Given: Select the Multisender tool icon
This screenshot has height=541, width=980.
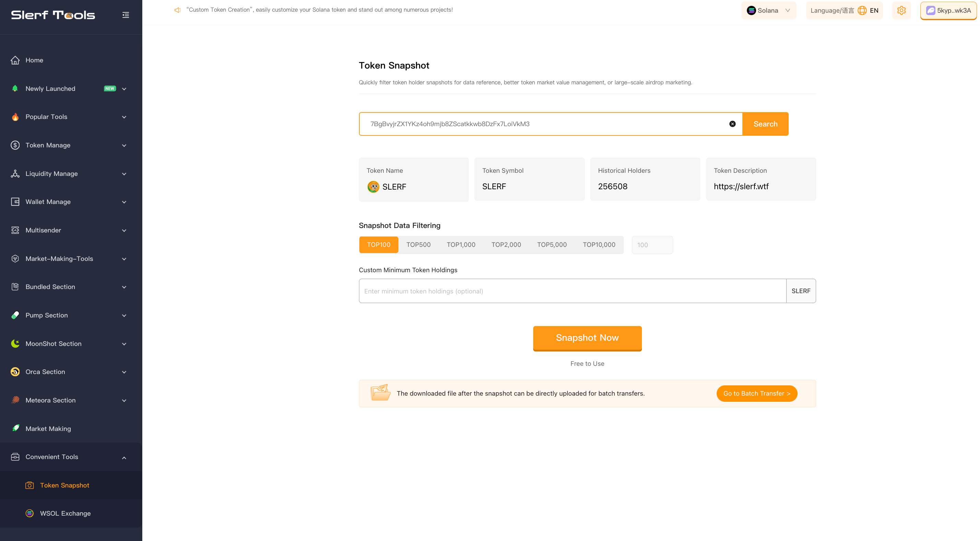Looking at the screenshot, I should click(15, 230).
